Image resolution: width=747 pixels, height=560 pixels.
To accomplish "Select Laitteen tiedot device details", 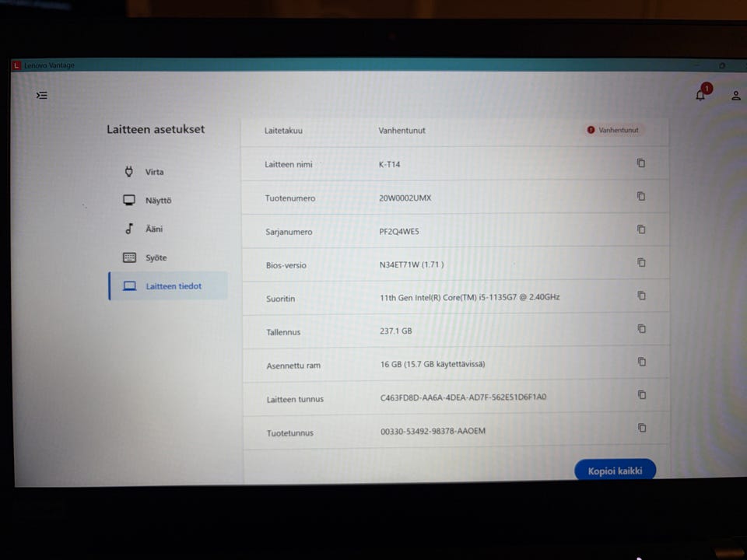I will point(168,286).
